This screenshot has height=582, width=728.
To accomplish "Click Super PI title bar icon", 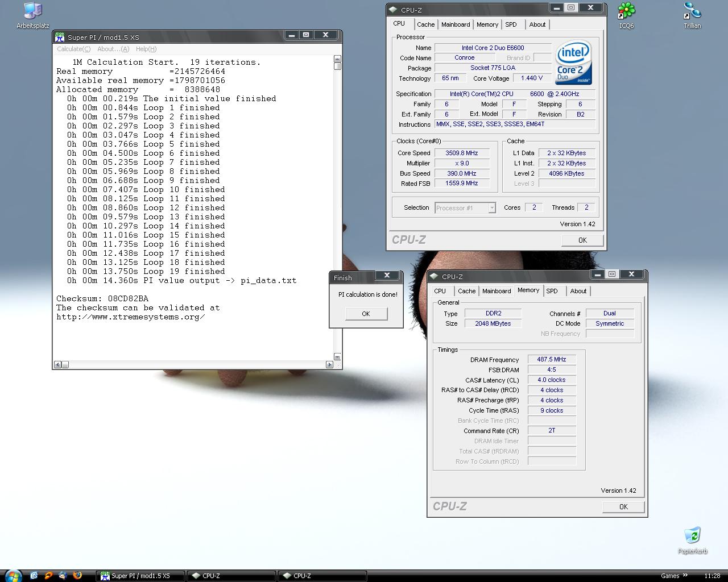I will pos(60,37).
